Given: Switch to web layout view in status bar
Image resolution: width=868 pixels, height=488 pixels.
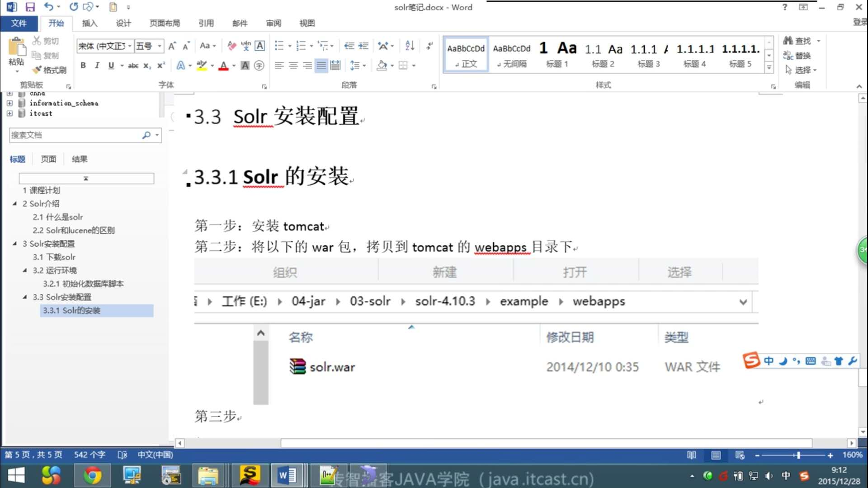Looking at the screenshot, I should pos(740,455).
